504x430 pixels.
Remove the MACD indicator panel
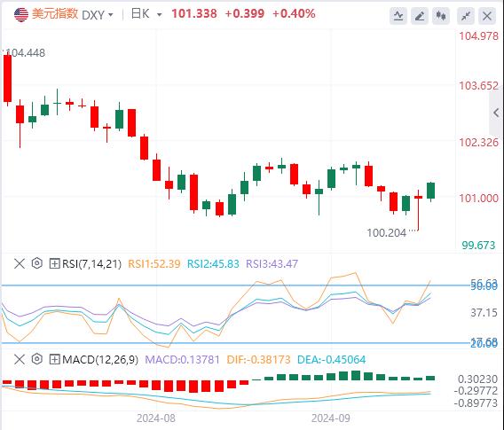pyautogui.click(x=20, y=359)
